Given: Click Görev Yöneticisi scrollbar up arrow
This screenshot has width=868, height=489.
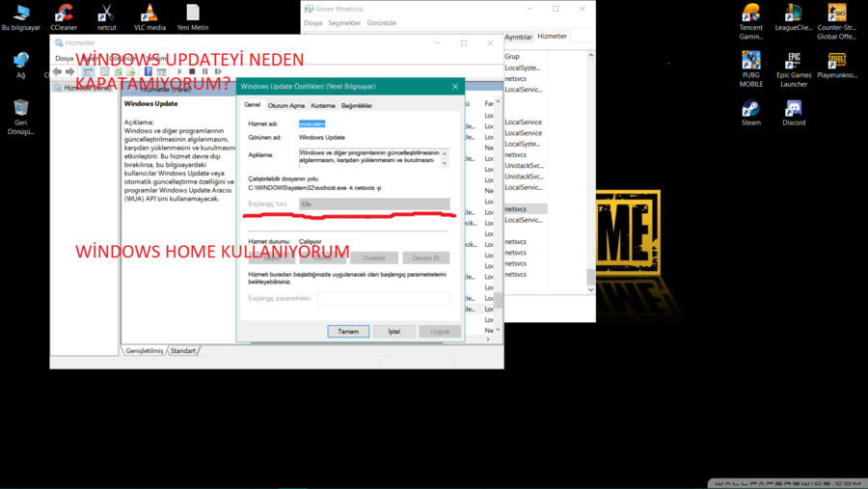Looking at the screenshot, I should [590, 55].
